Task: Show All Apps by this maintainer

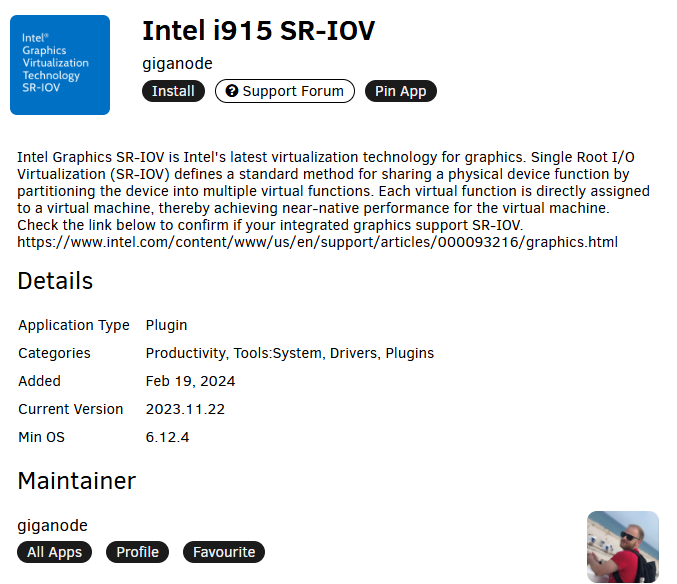Action: click(x=54, y=552)
